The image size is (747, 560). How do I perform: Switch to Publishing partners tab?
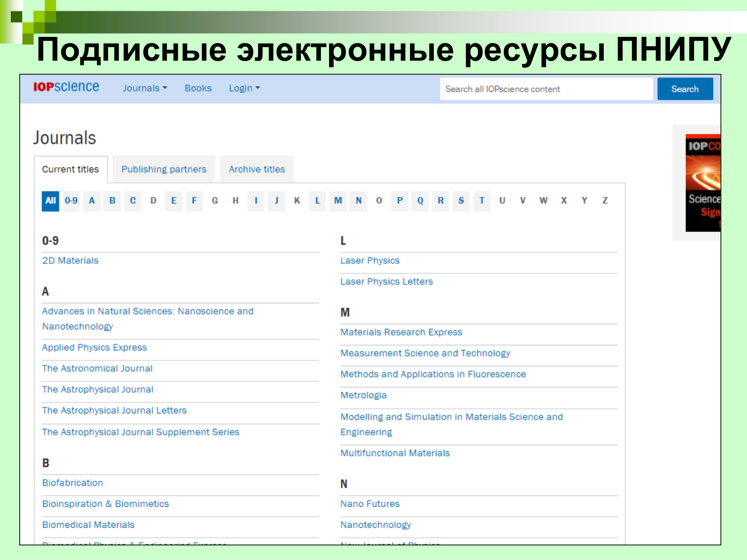pyautogui.click(x=164, y=169)
